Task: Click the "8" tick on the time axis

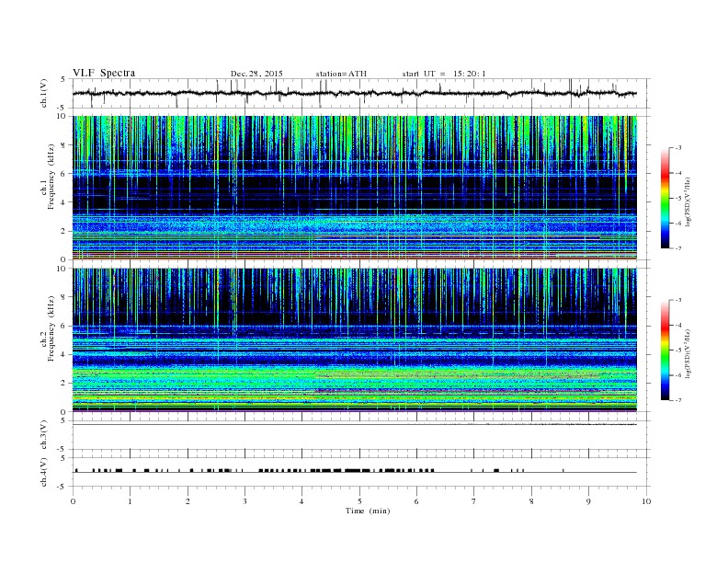Action: [531, 501]
